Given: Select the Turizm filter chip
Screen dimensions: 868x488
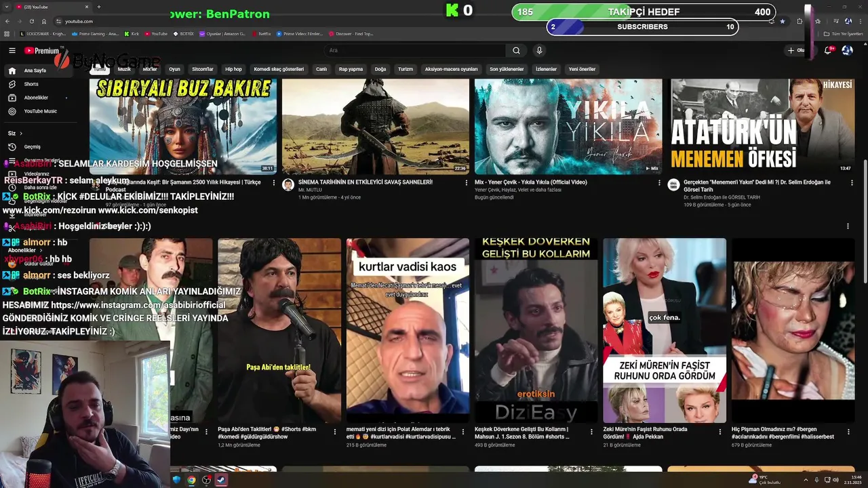Looking at the screenshot, I should 406,69.
